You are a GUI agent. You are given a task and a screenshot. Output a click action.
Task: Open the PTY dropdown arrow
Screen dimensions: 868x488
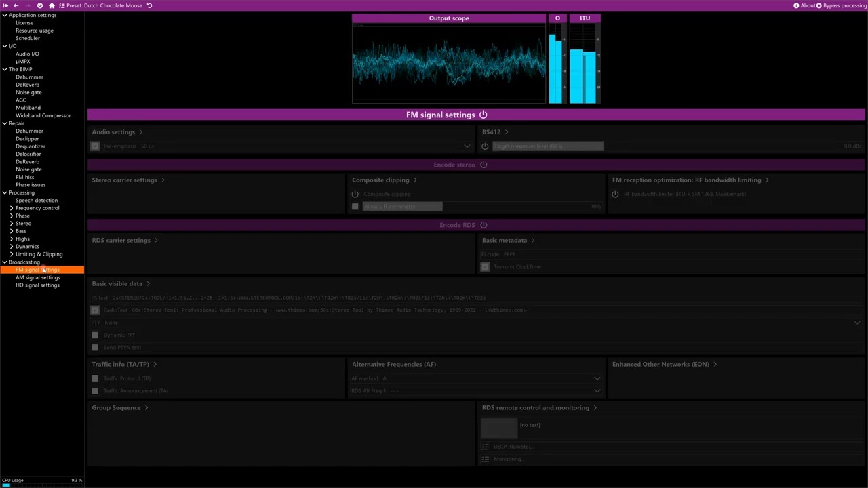[x=857, y=323]
